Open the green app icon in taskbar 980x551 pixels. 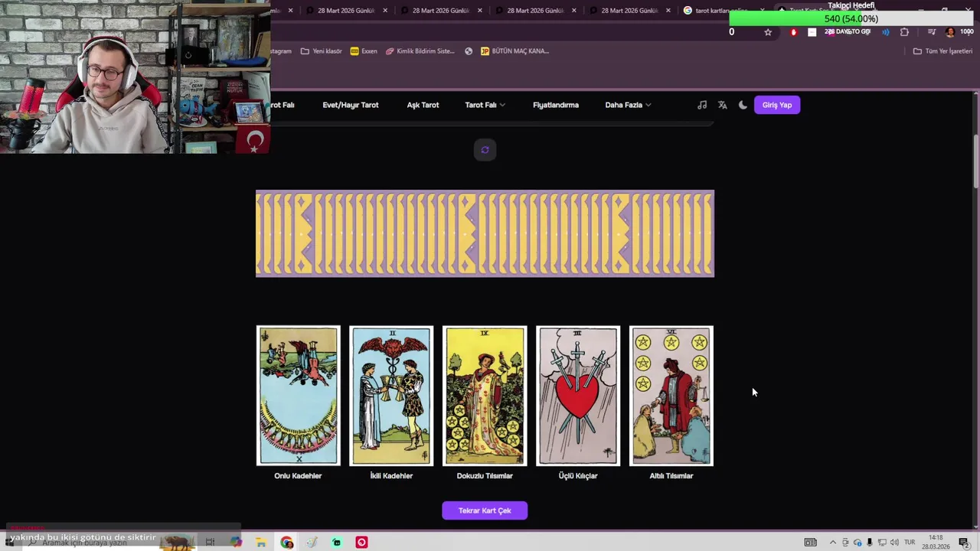pyautogui.click(x=336, y=543)
